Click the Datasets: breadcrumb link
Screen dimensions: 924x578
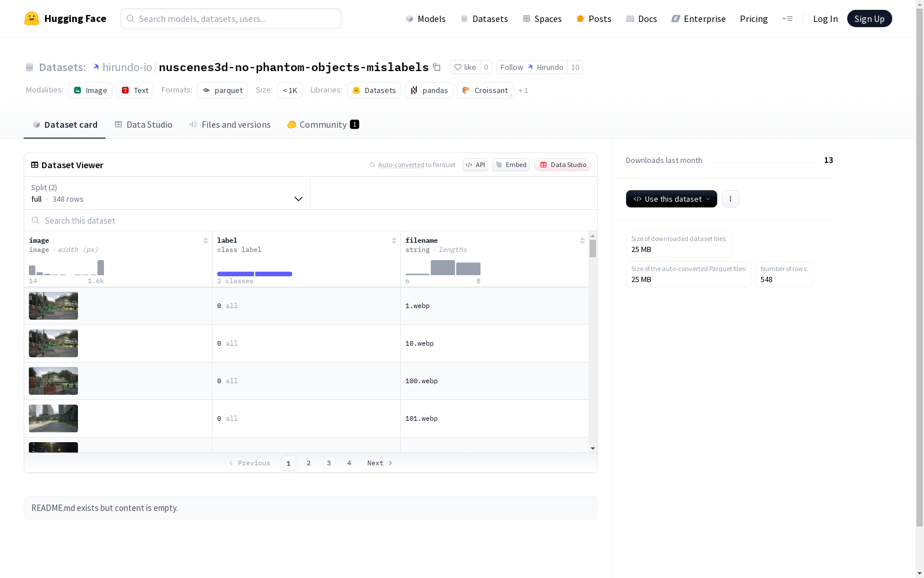[x=62, y=67]
